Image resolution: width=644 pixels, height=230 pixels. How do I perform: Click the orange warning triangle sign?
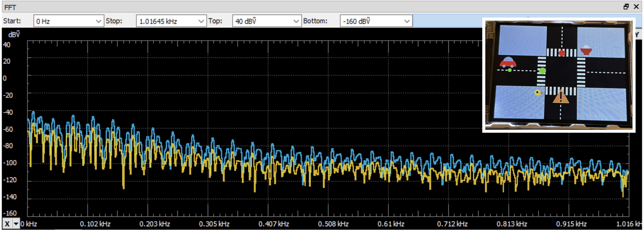click(560, 97)
